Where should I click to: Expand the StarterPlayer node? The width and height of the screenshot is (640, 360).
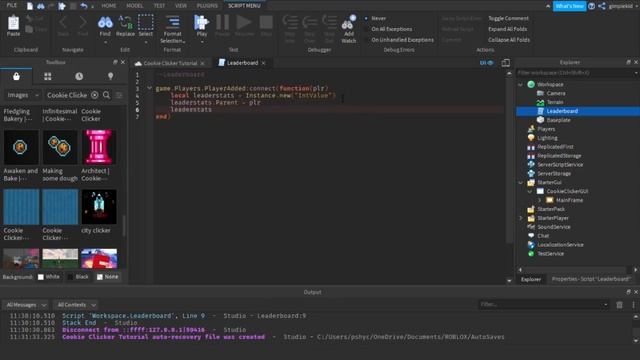pos(520,218)
